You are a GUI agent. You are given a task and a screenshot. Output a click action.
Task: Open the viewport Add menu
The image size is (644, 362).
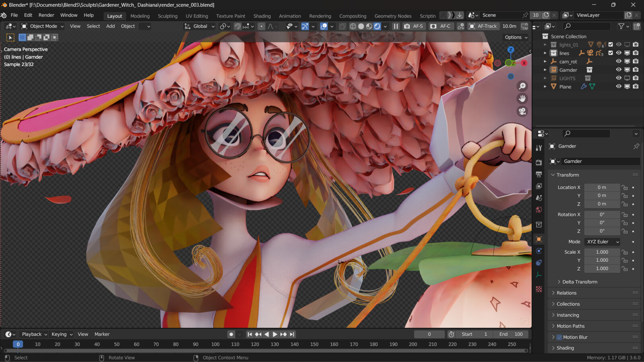(110, 26)
